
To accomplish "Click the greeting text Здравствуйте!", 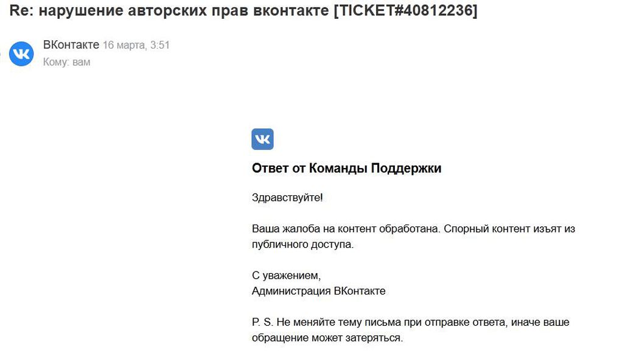I will pyautogui.click(x=287, y=197).
